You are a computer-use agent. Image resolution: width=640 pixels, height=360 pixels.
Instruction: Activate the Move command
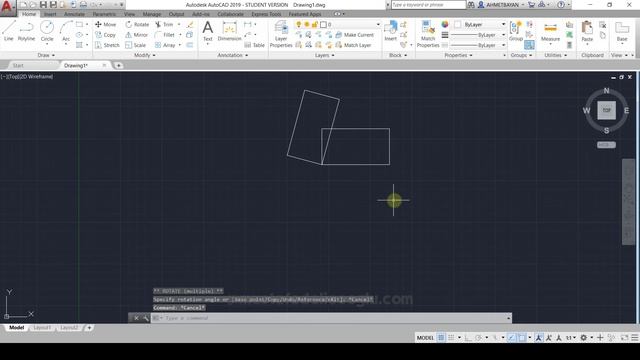(x=106, y=24)
